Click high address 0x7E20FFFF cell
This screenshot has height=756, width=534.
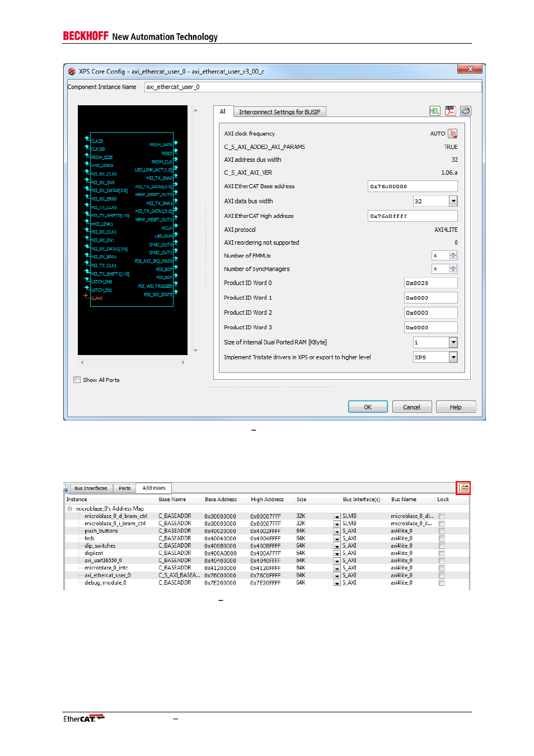pyautogui.click(x=265, y=583)
